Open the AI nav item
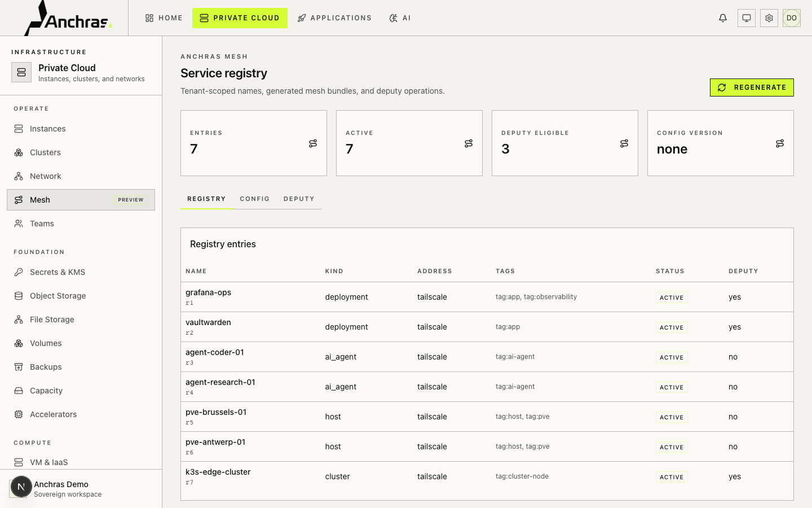Screen dimensions: 812x508 pyautogui.click(x=400, y=18)
